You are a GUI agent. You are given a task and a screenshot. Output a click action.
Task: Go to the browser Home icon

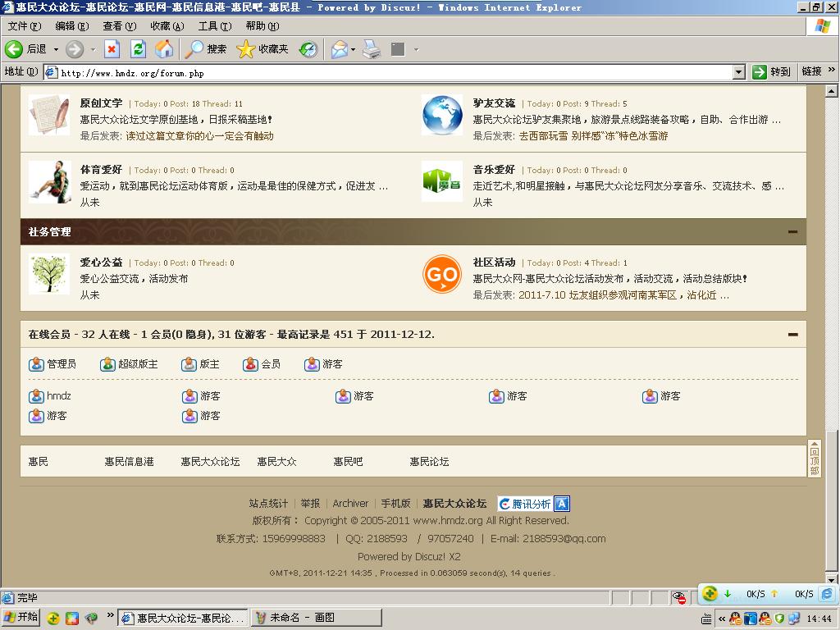point(164,49)
